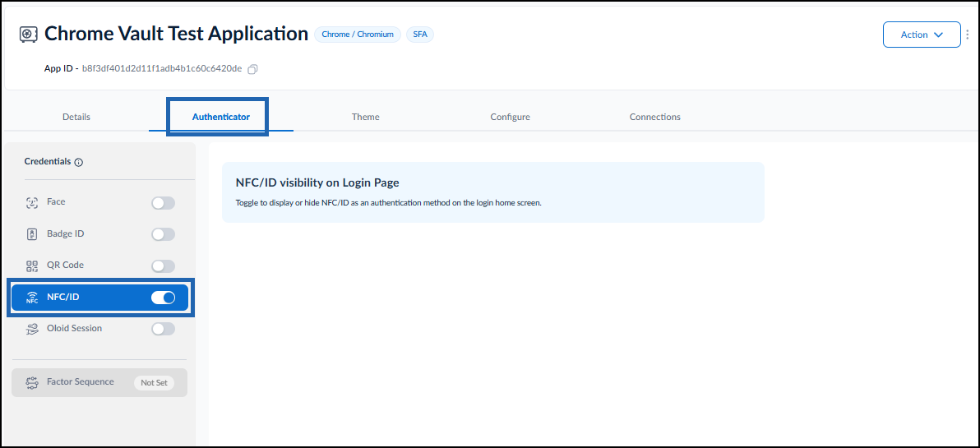Viewport: 980px width, 448px height.
Task: Open the Theme tab
Action: click(x=366, y=117)
